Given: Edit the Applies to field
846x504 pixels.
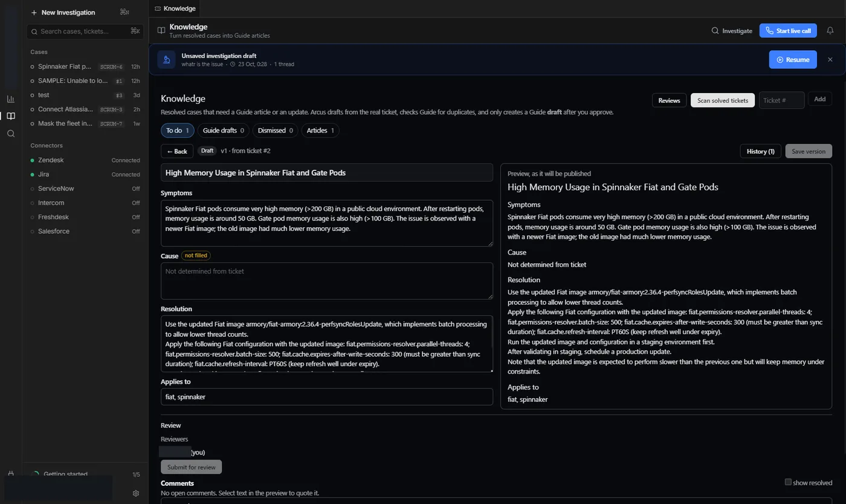Looking at the screenshot, I should click(327, 397).
